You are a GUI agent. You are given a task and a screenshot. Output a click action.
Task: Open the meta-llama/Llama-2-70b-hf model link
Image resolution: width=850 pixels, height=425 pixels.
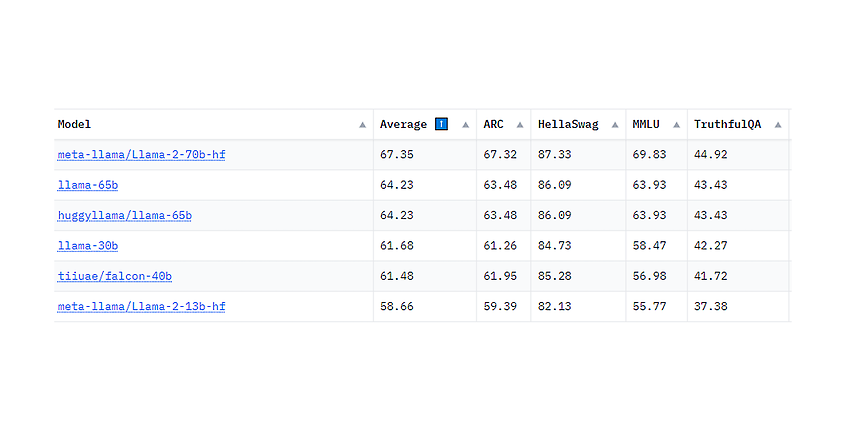click(x=141, y=155)
